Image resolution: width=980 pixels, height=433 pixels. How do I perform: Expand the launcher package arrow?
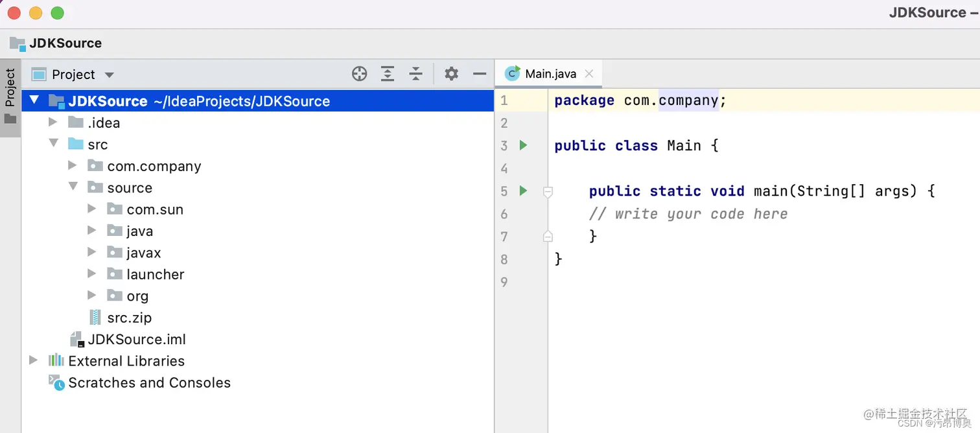(x=92, y=274)
